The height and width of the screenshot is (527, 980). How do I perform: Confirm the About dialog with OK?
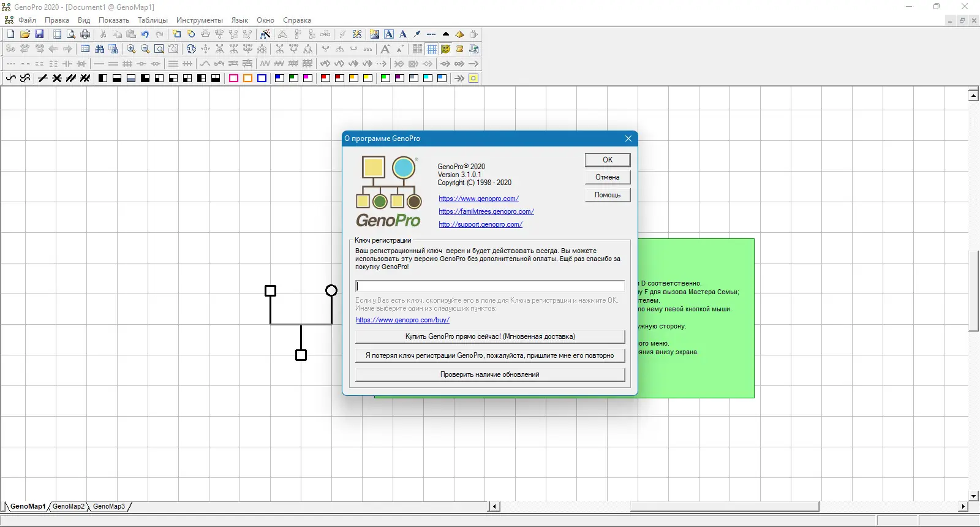608,160
